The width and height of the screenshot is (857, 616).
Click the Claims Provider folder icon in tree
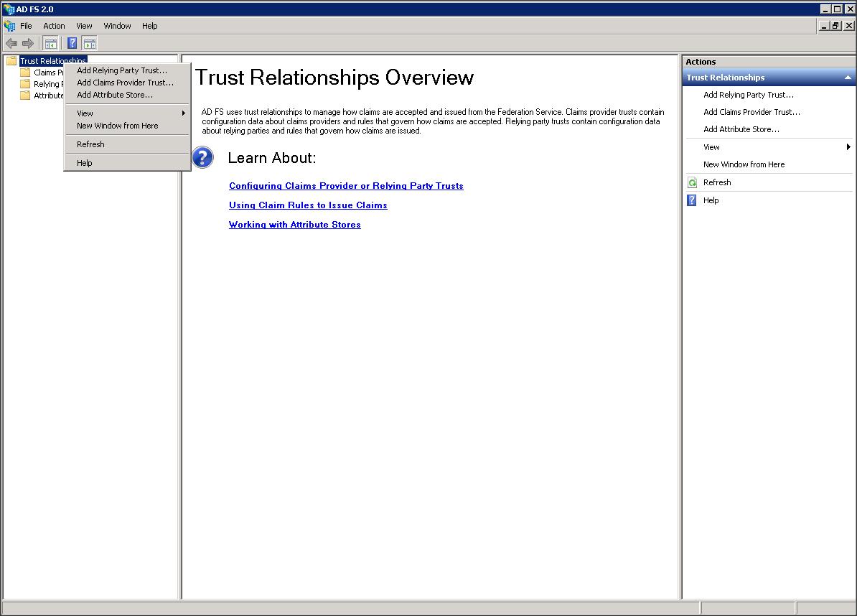pos(25,72)
